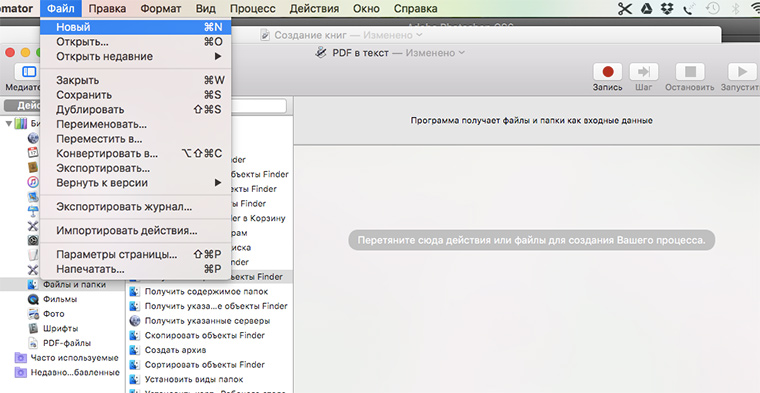
Task: Open the Процесс menu
Action: click(253, 8)
